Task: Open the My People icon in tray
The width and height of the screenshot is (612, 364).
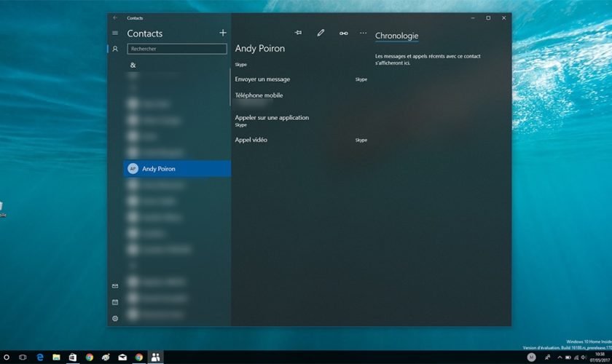Action: 547,357
